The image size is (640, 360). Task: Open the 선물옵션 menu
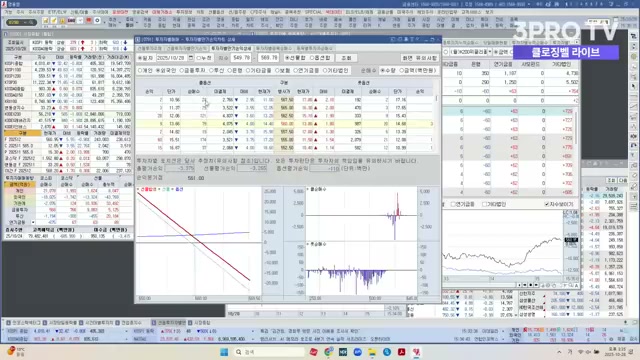pos(216,12)
